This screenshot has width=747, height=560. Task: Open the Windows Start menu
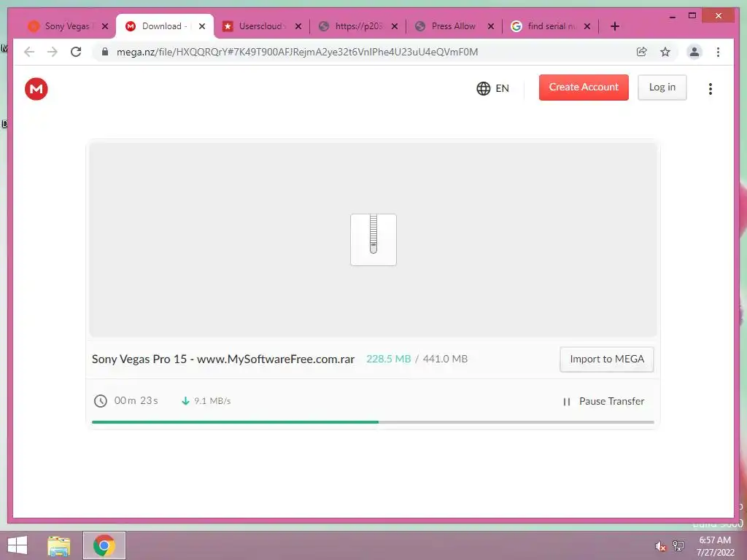[18, 545]
